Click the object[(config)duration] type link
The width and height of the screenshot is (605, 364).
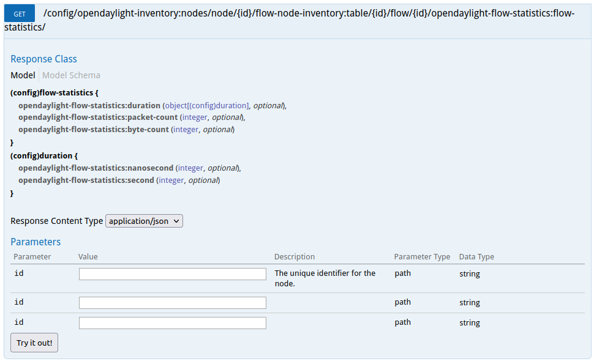click(207, 105)
